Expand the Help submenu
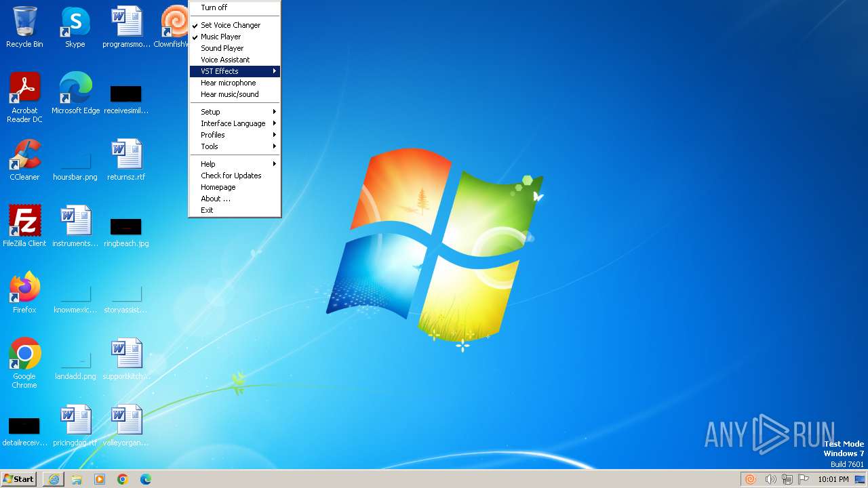Viewport: 868px width, 488px height. [x=235, y=164]
